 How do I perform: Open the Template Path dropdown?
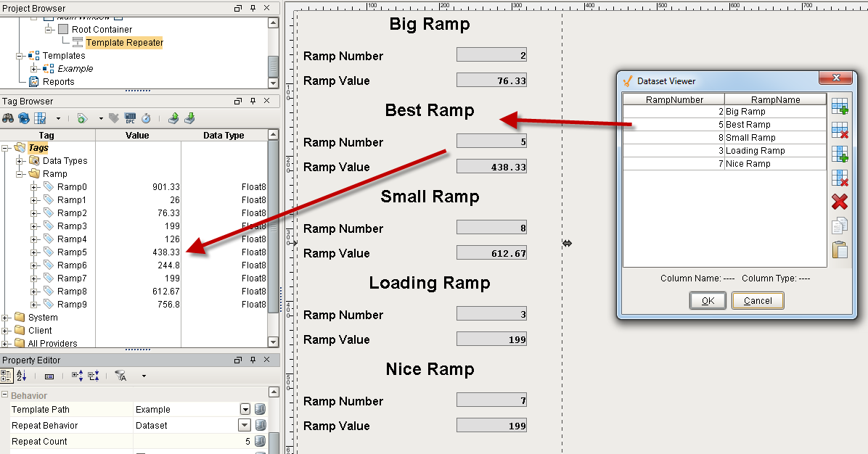coord(245,410)
